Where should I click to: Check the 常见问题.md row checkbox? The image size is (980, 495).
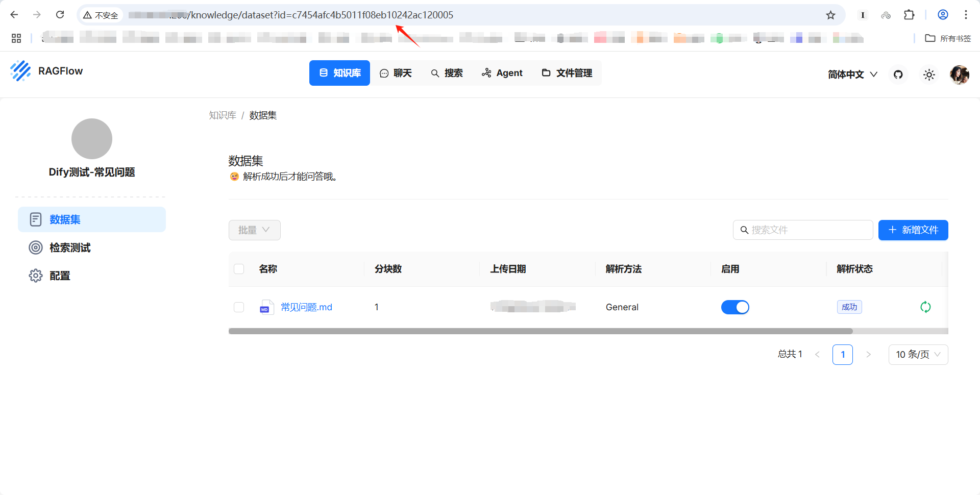[239, 307]
